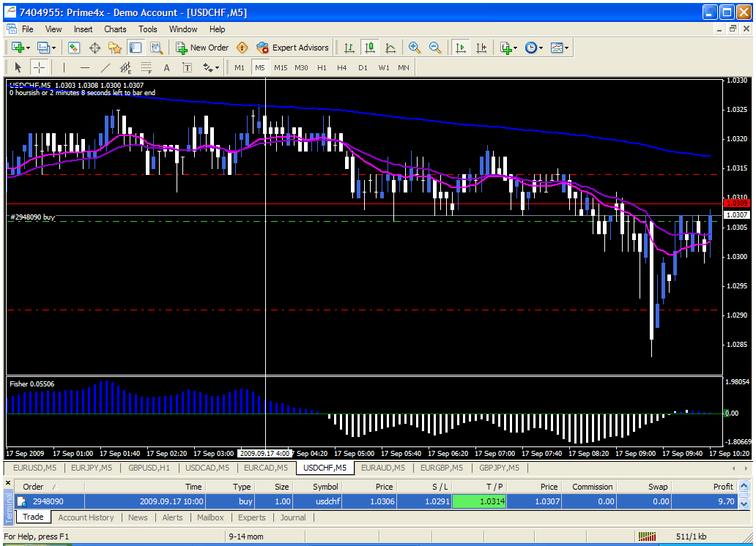Switch timeframe to D1

coord(363,68)
